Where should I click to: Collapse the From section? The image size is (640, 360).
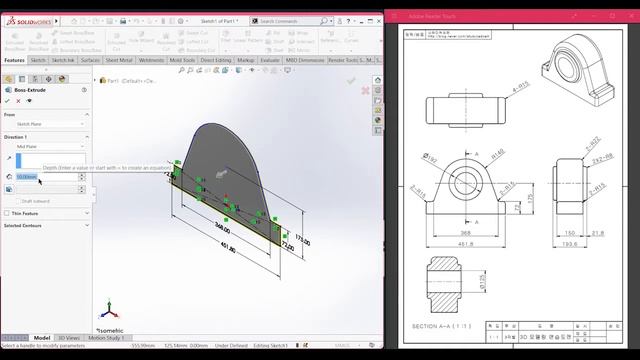point(87,115)
